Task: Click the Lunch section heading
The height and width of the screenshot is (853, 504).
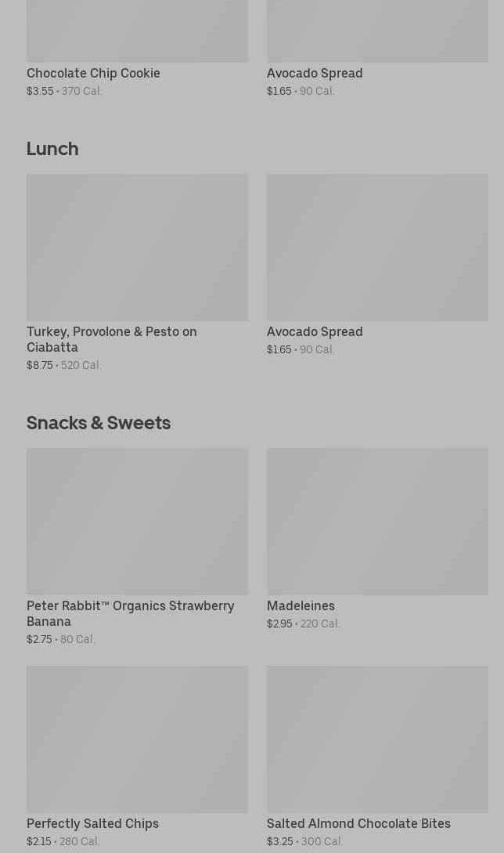Action: 52,148
